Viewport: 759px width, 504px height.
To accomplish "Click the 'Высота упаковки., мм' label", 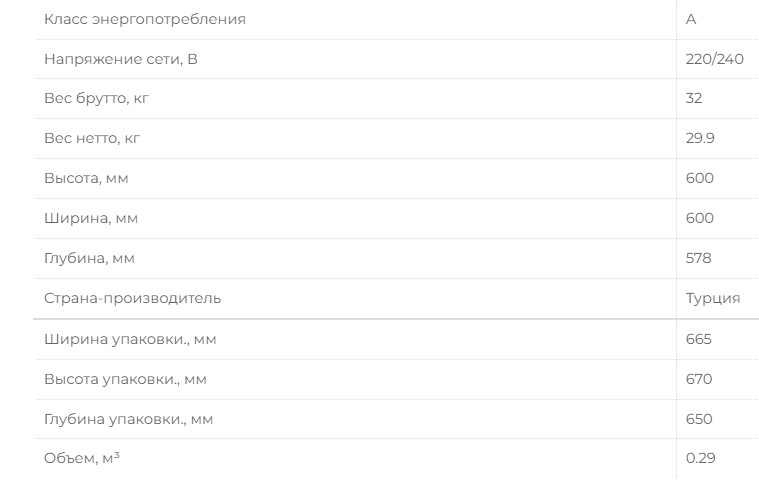I will coord(126,379).
